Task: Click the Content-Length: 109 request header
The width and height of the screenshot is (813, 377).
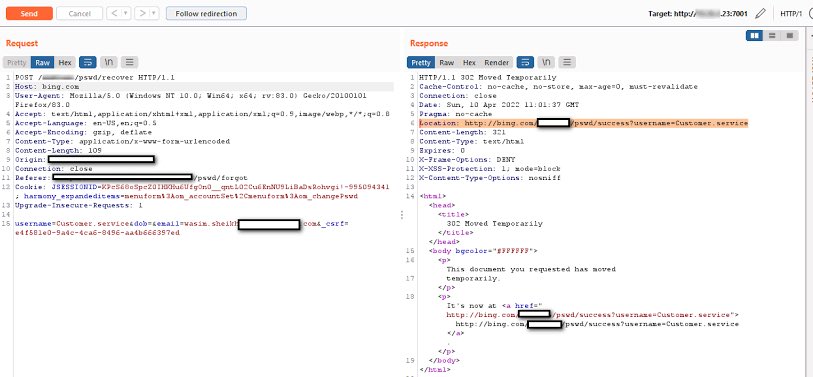Action: 58,150
